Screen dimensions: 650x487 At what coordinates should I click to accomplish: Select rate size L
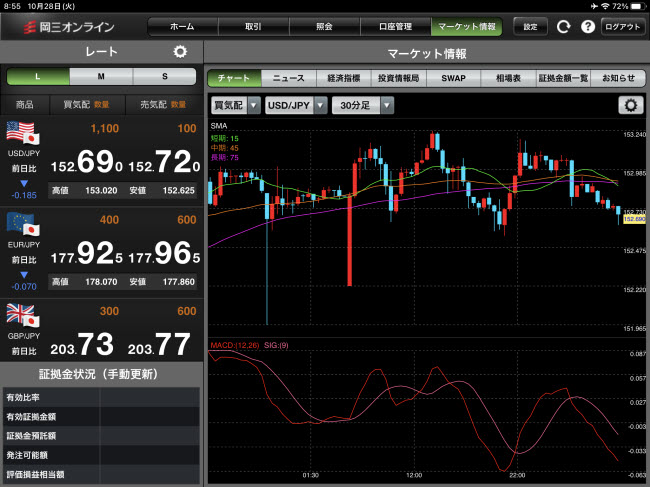[x=38, y=77]
